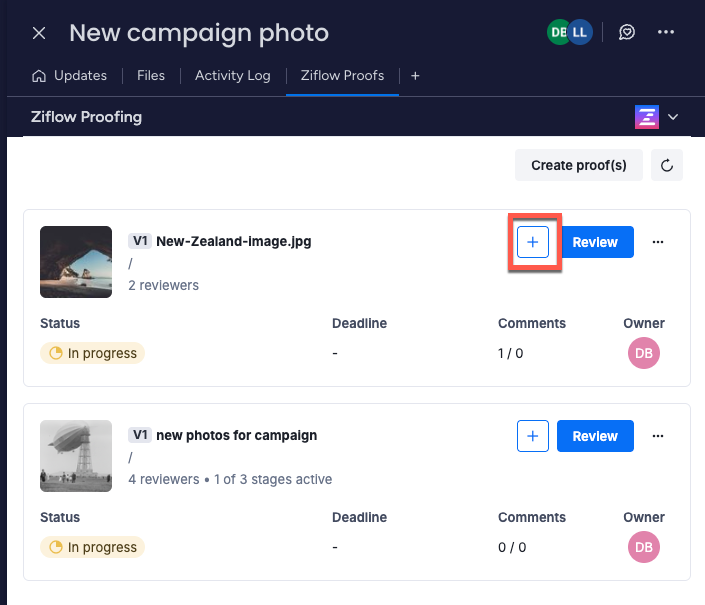The image size is (705, 605).
Task: Review the New-Zealand-image.jpg proof
Action: tap(595, 242)
